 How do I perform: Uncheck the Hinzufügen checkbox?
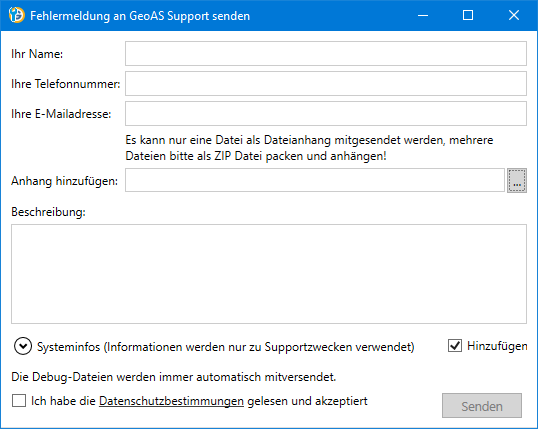pyautogui.click(x=455, y=346)
